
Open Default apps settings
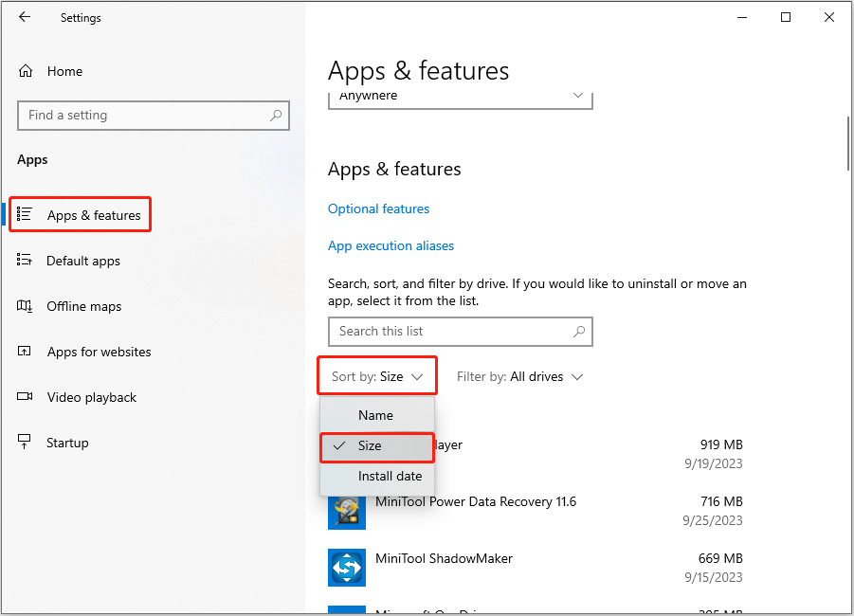click(83, 261)
